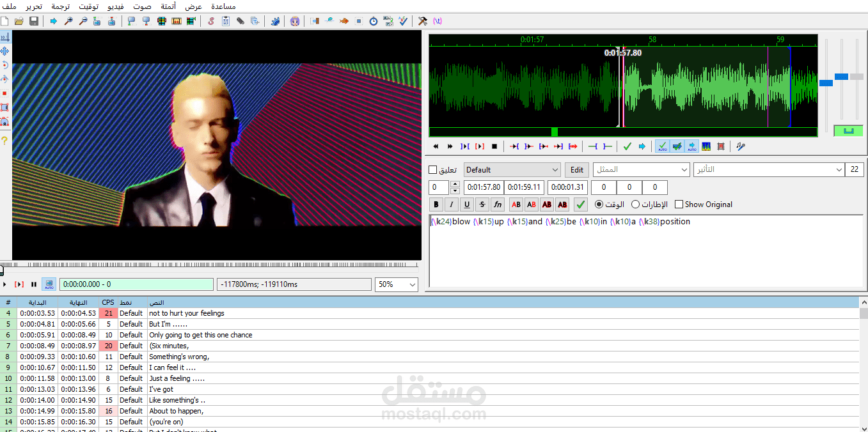Open the تحرير menu
Image resolution: width=868 pixels, height=432 pixels.
coord(34,6)
